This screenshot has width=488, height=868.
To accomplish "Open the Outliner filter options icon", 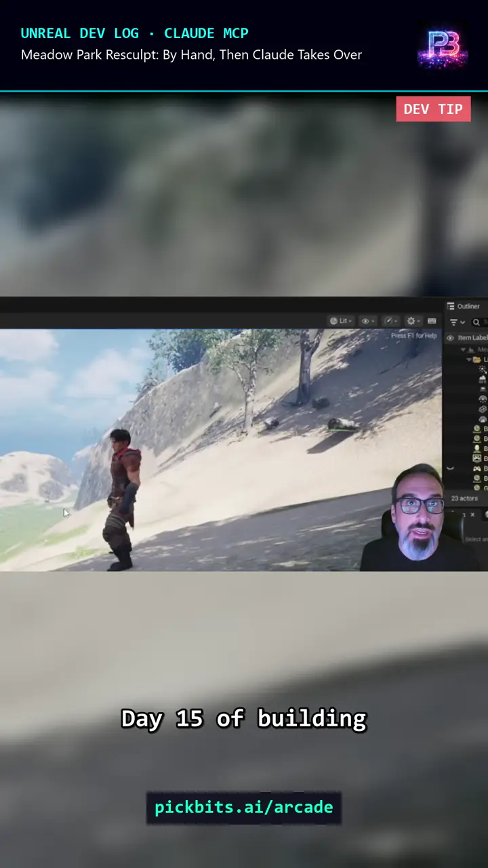I will 453,322.
